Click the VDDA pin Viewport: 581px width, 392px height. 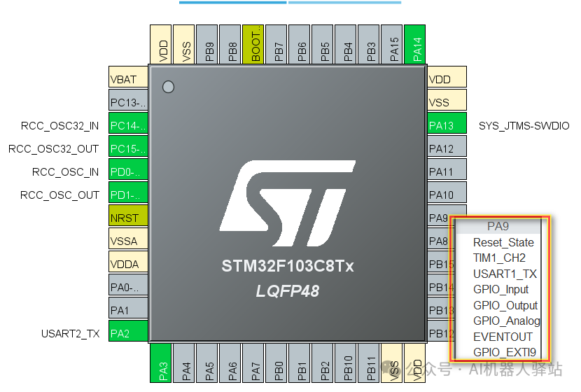point(128,262)
